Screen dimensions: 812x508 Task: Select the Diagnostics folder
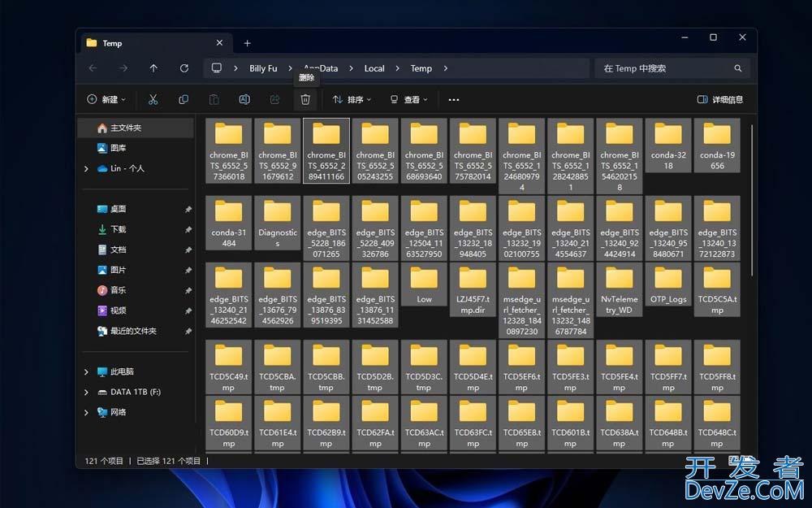pos(277,223)
